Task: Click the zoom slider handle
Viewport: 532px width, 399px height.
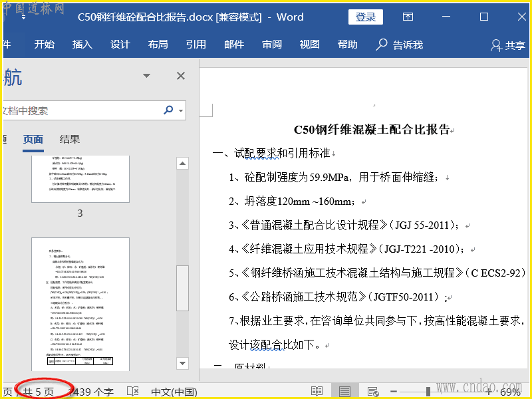Action: coord(428,392)
